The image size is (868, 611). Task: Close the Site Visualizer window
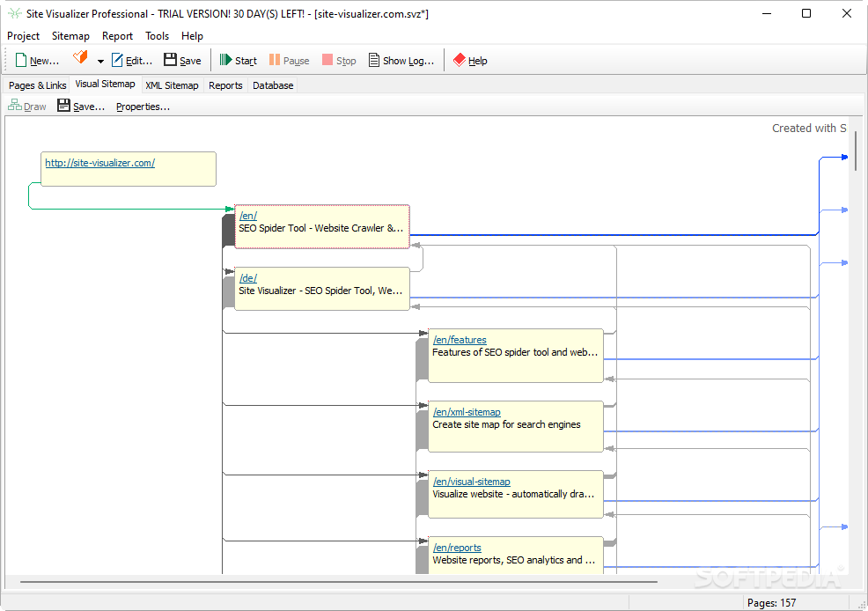point(847,13)
